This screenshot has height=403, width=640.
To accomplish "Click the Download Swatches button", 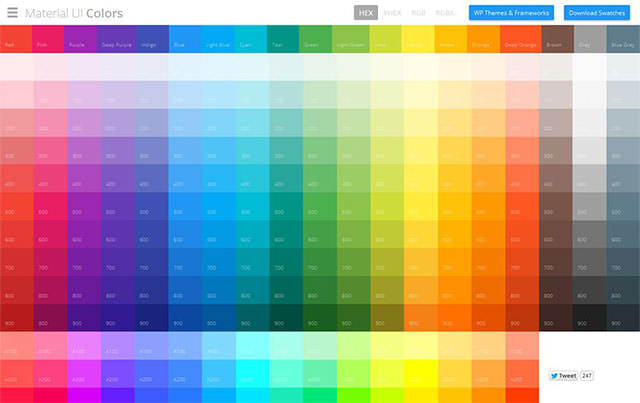I will (x=597, y=13).
